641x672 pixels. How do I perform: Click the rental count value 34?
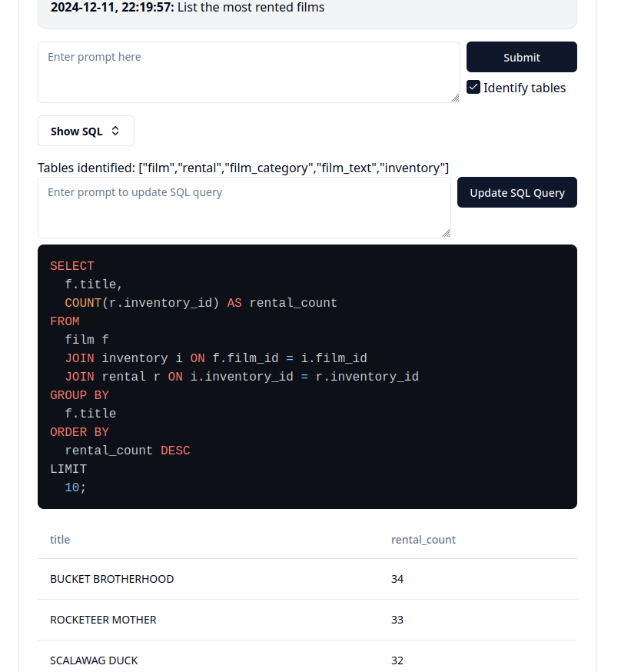pos(397,579)
